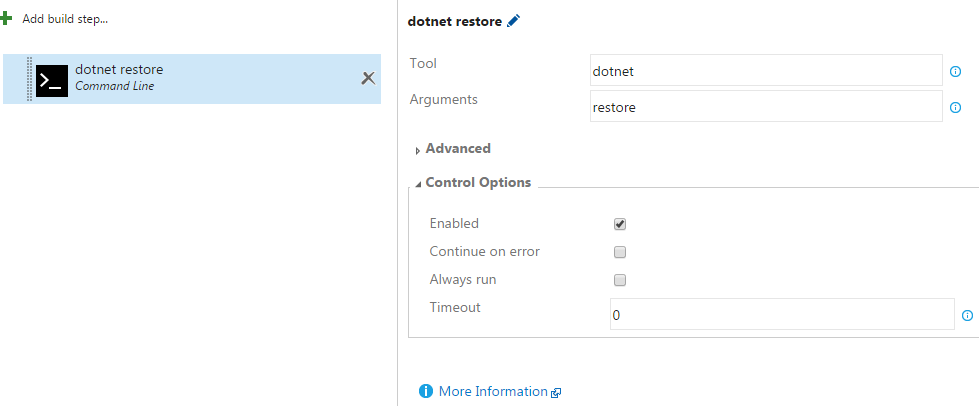Select the dotnet restore build step
This screenshot has width=979, height=406.
click(200, 78)
